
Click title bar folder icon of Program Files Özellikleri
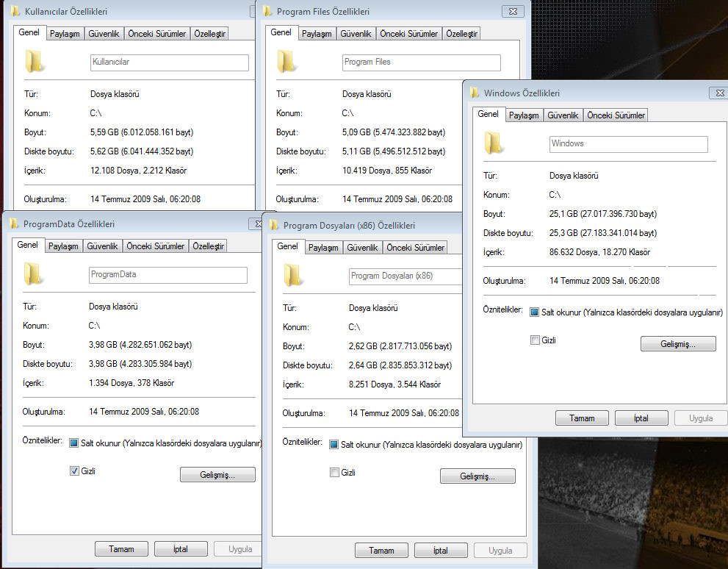[267, 11]
